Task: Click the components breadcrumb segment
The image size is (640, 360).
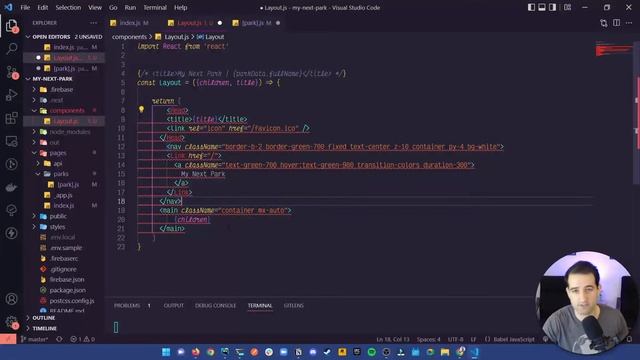Action: (129, 37)
